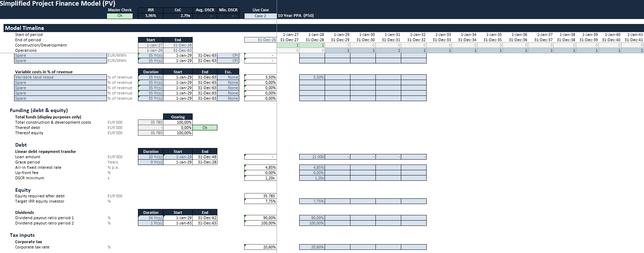Screen dimensions: 644x253
Task: Click the loan duration 20 Yr(s) cell
Action: 151,157
